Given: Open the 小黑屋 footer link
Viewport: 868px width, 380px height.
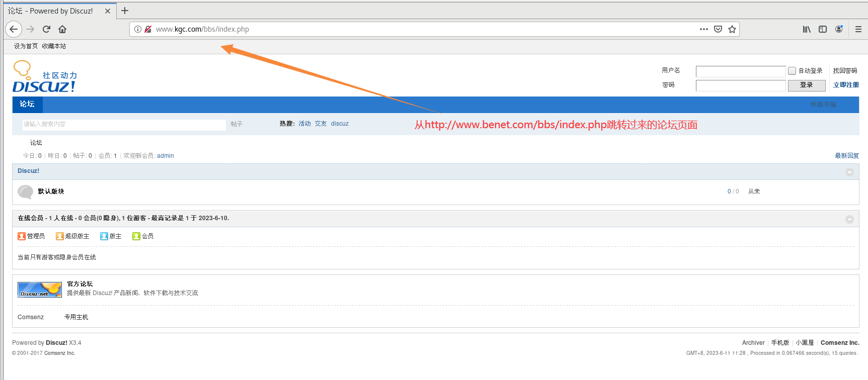Looking at the screenshot, I should tap(805, 343).
